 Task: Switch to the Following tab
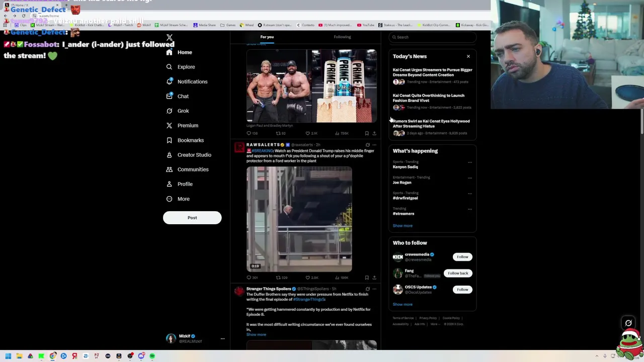point(342,37)
